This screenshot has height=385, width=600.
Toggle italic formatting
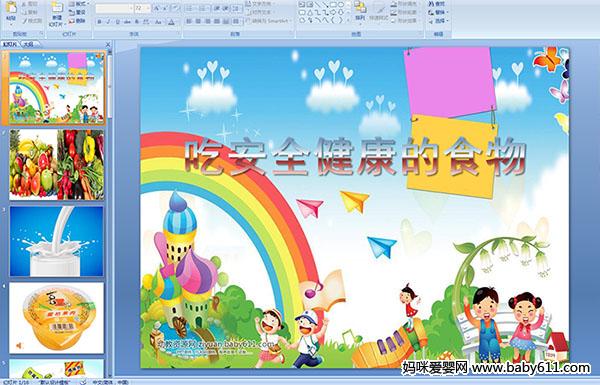click(108, 22)
